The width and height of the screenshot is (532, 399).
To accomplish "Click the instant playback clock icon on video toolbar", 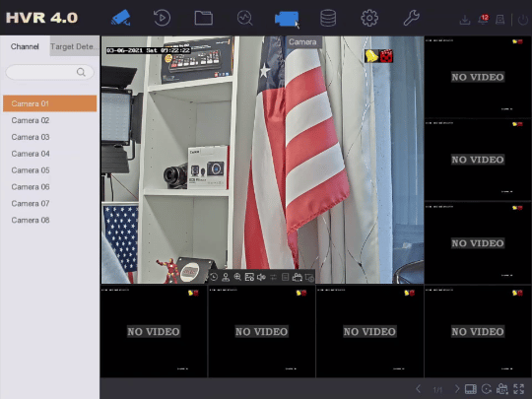I will (x=214, y=277).
